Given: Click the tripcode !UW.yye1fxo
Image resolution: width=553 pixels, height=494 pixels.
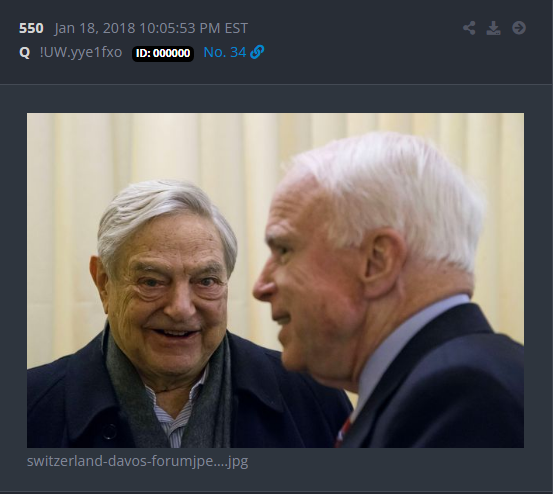Looking at the screenshot, I should [x=81, y=53].
